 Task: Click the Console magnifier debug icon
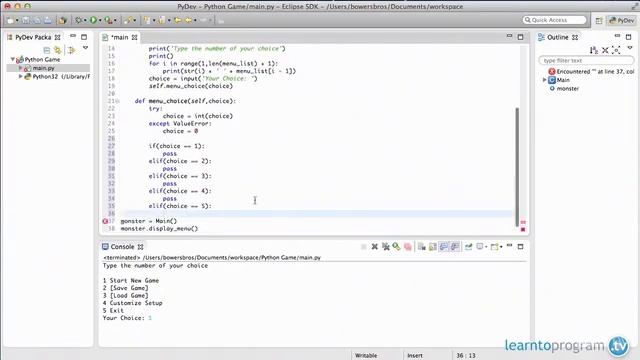click(396, 247)
